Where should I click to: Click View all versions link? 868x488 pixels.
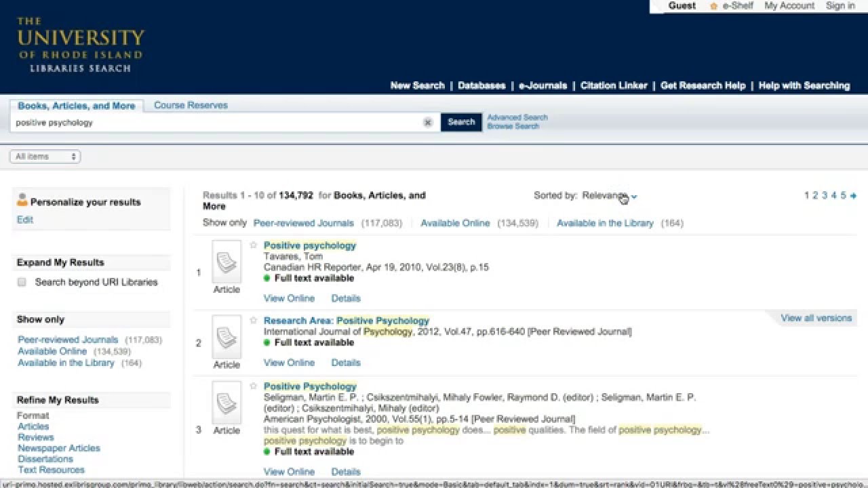click(x=816, y=318)
